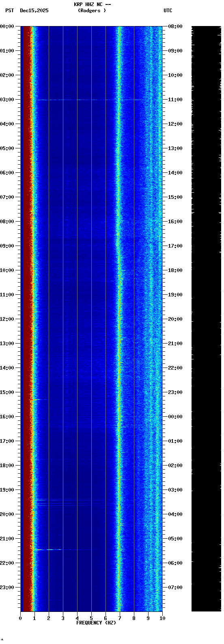Click the 19:00 PST time label

coord(7,490)
